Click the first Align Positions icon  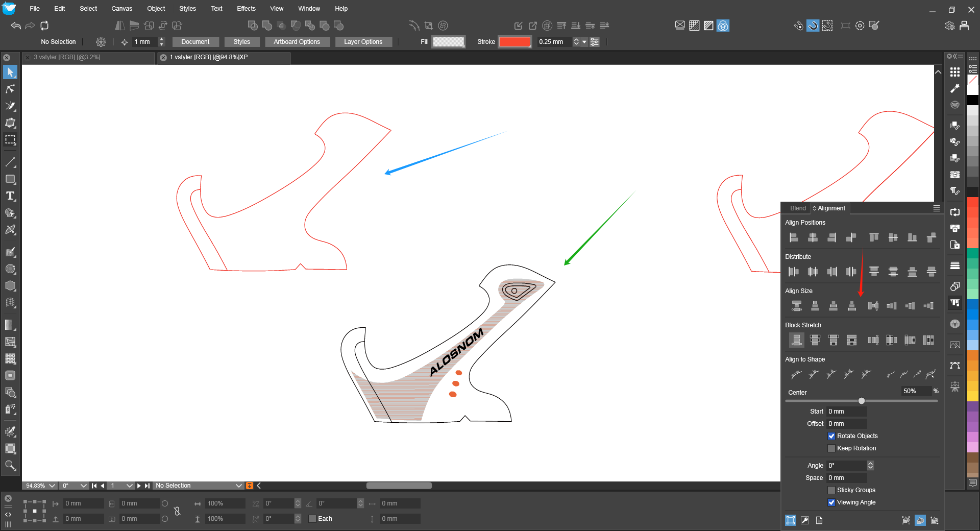point(794,237)
